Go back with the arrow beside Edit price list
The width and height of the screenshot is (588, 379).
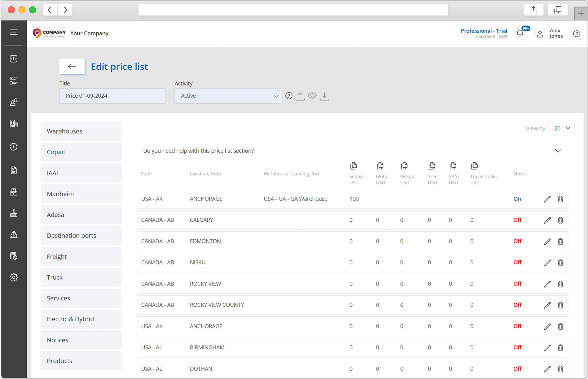point(72,66)
